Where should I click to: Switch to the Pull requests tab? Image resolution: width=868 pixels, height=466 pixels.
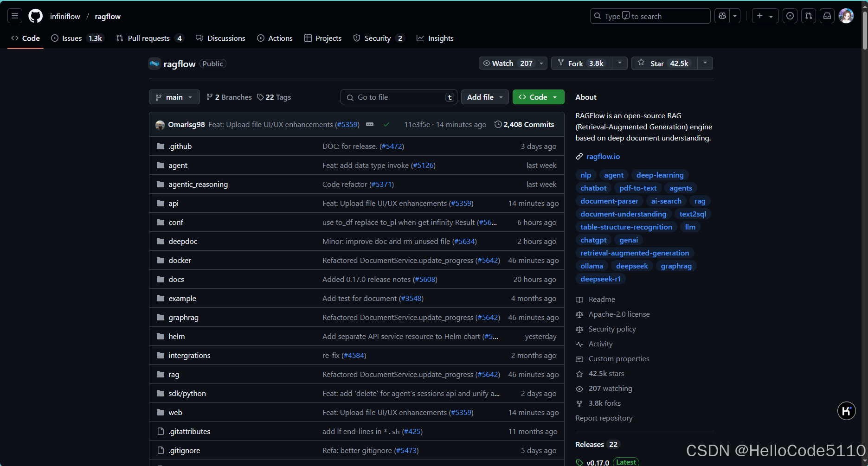(x=150, y=38)
